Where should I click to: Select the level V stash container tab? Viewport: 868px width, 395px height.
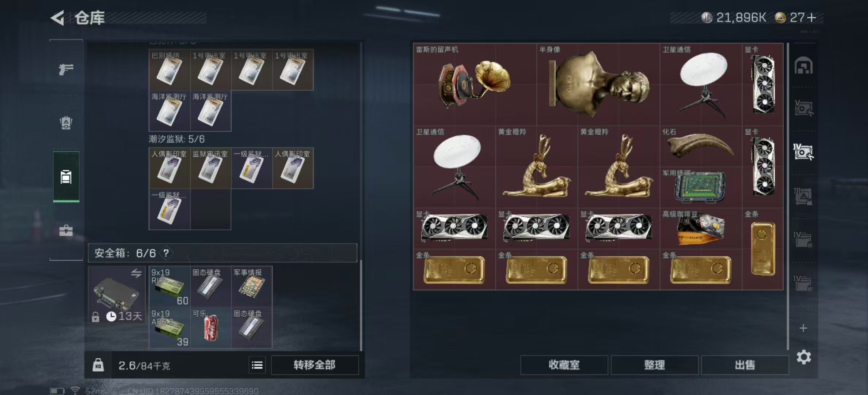point(803,109)
